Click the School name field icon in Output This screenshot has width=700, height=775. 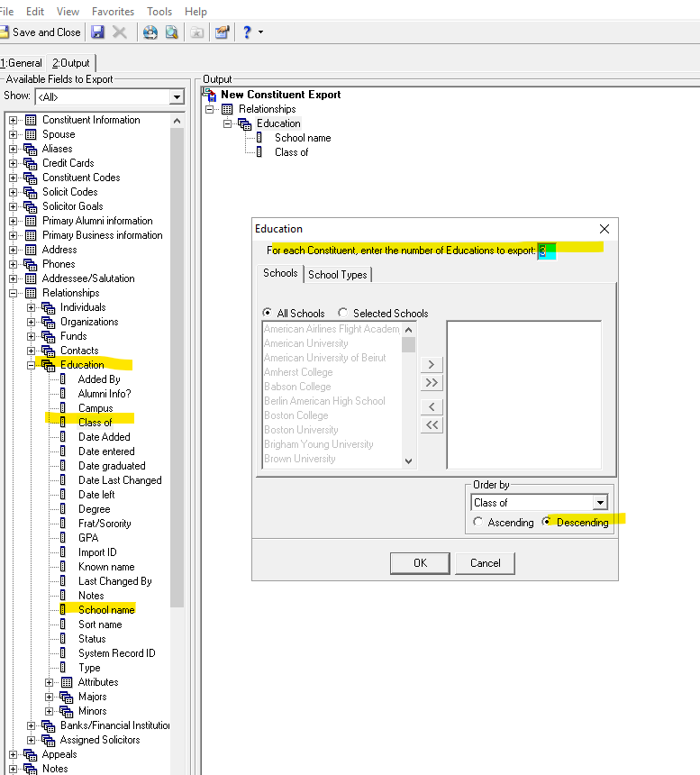pyautogui.click(x=259, y=138)
